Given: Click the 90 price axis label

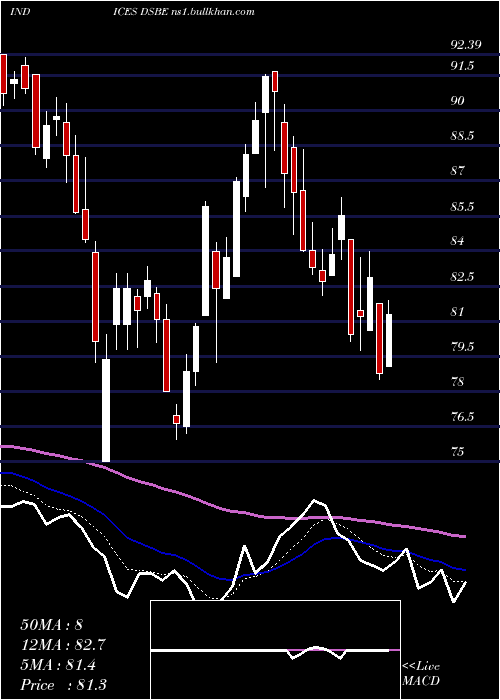Looking at the screenshot, I should pyautogui.click(x=457, y=101).
